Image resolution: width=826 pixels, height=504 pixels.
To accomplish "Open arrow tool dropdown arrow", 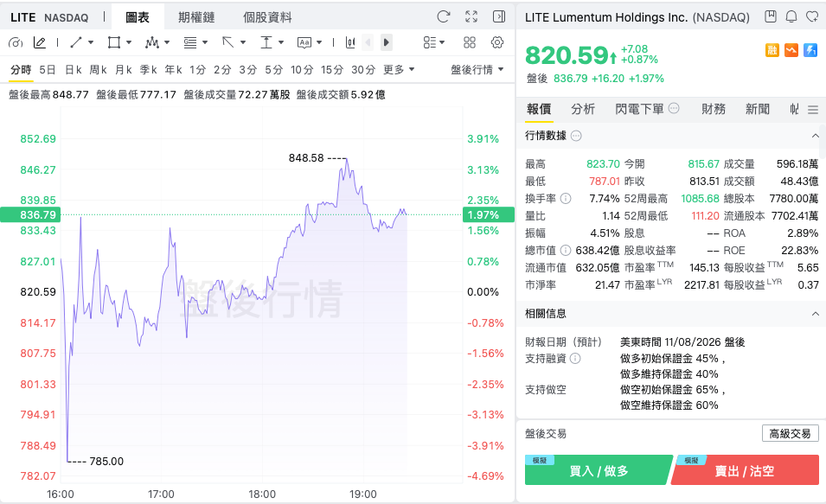I will 243,42.
